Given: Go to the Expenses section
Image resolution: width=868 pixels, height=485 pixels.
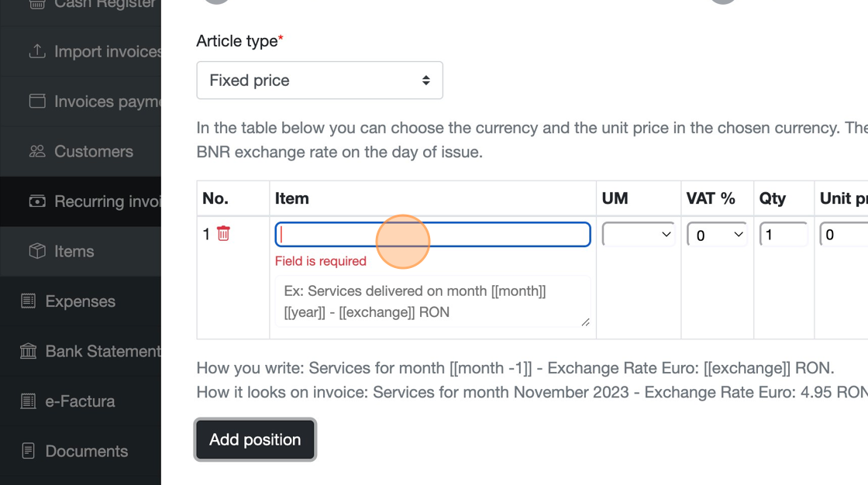Looking at the screenshot, I should pyautogui.click(x=80, y=301).
